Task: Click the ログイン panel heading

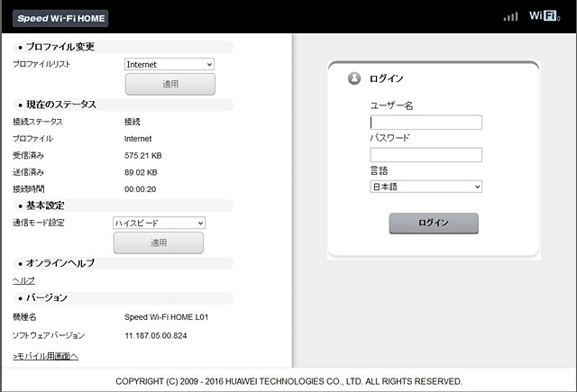Action: 387,78
